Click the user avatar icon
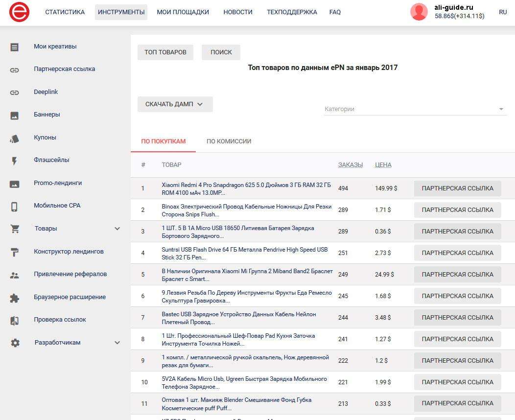 (x=419, y=12)
